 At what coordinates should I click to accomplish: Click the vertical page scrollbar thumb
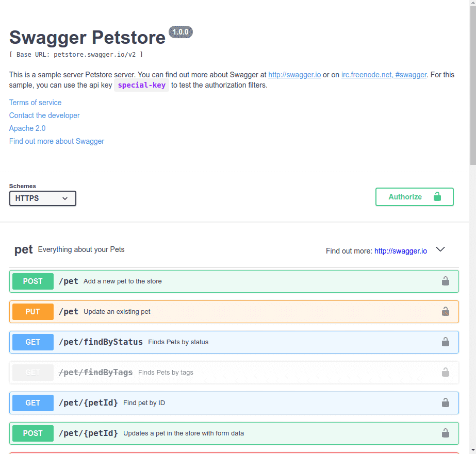(472, 82)
